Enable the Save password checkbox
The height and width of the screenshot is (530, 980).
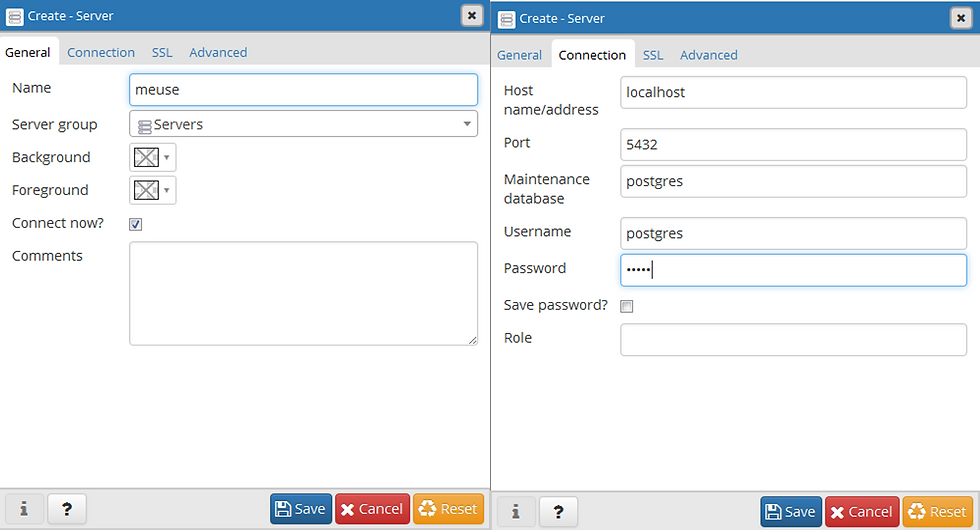tap(626, 306)
